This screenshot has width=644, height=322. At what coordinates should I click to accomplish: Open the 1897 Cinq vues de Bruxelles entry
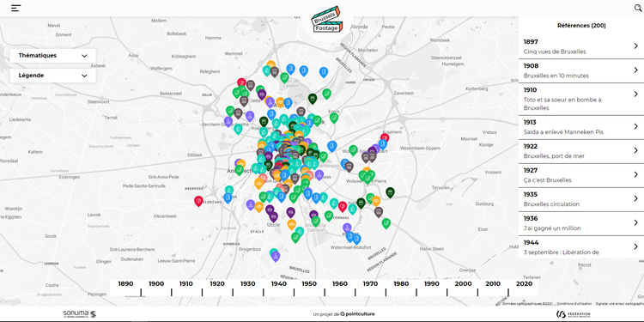(581, 47)
